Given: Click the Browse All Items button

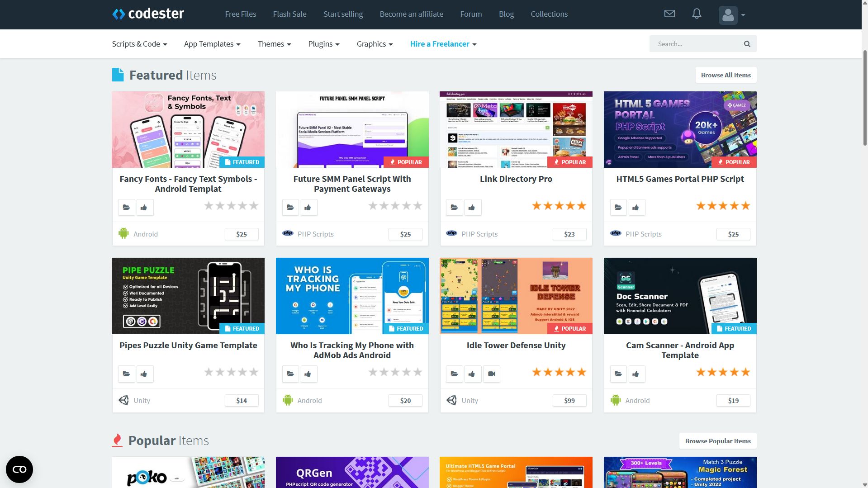Looking at the screenshot, I should pyautogui.click(x=726, y=75).
